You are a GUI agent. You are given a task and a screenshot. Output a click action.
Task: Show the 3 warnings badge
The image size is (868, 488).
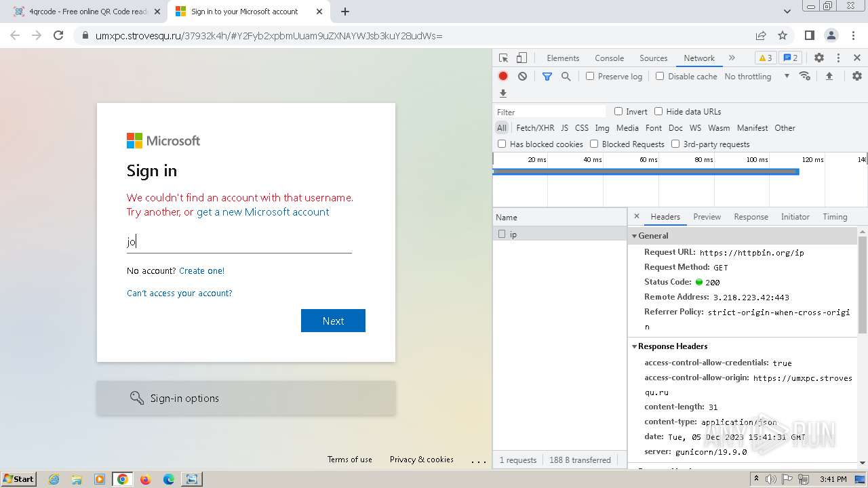click(x=765, y=58)
